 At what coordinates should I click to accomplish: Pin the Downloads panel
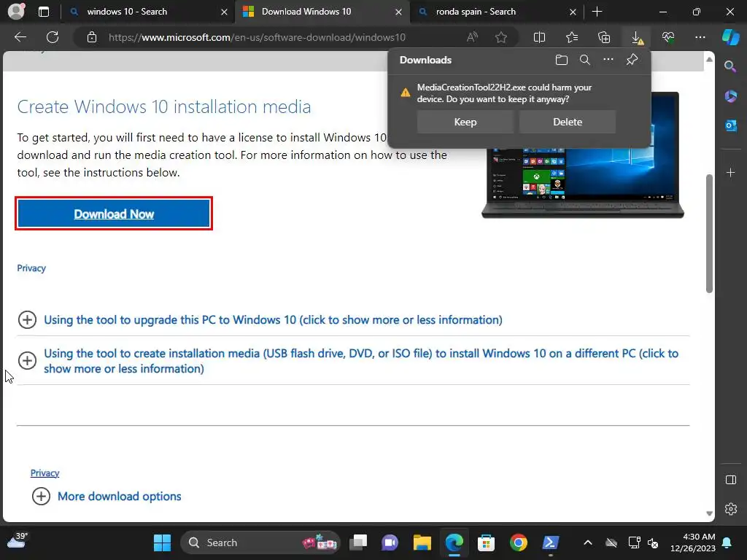[632, 60]
